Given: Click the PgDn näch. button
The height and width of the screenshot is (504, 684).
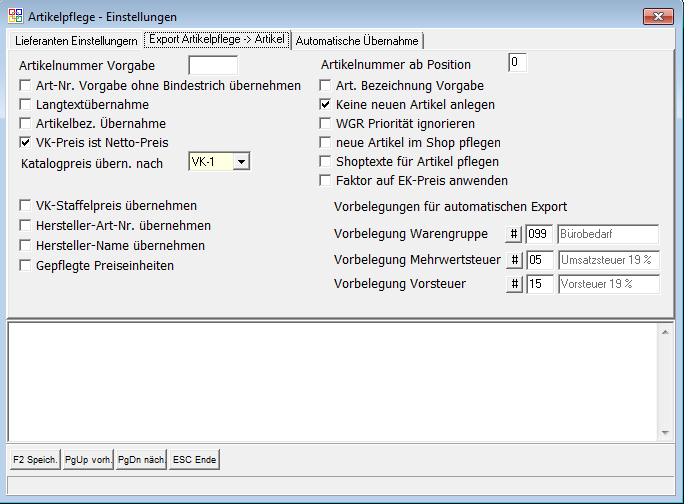Looking at the screenshot, I should [x=140, y=460].
